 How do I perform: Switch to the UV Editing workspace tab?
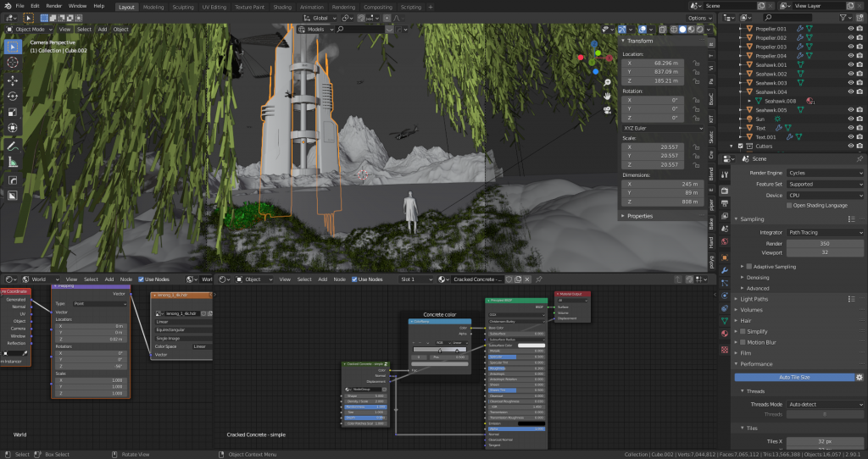[214, 7]
